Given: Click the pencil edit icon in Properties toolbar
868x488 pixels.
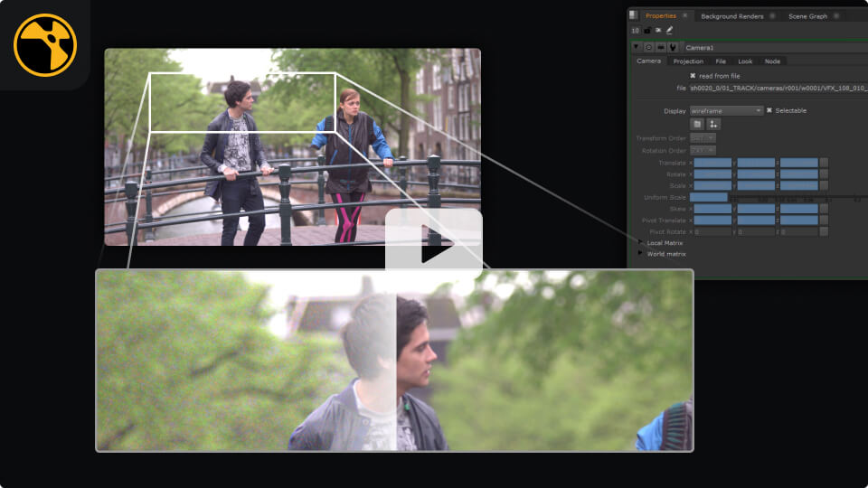Looking at the screenshot, I should [x=670, y=30].
